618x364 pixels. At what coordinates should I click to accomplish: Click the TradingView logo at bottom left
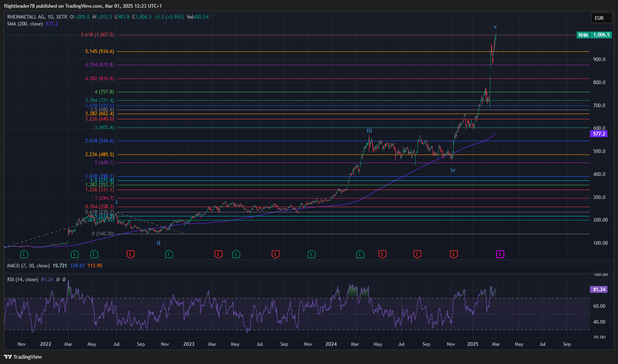tap(23, 357)
